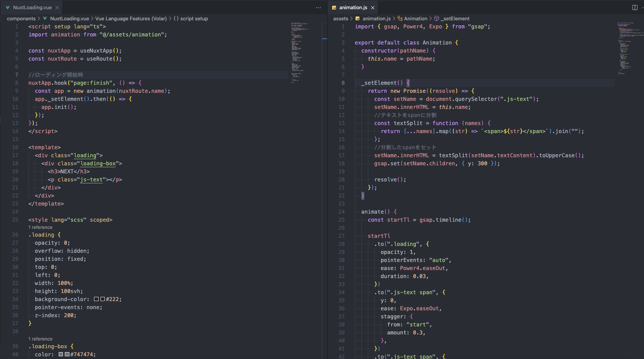Click "app.init();" in the script

pos(59,107)
